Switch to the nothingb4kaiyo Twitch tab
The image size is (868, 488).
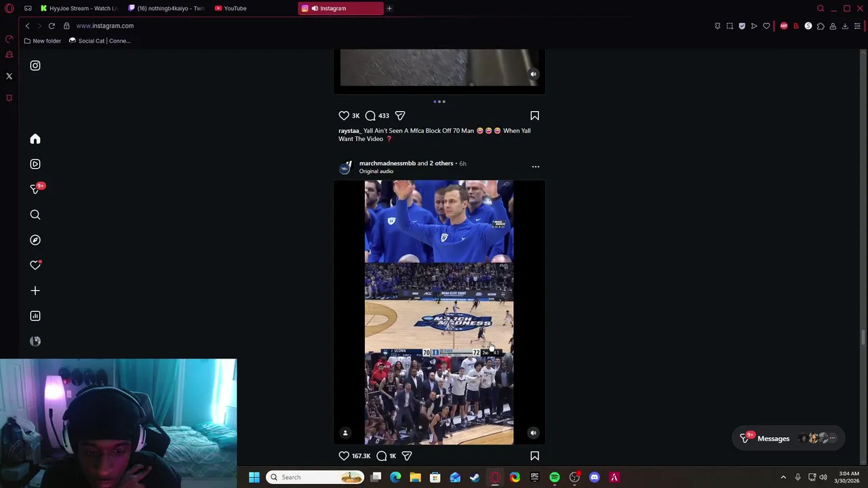(x=167, y=8)
